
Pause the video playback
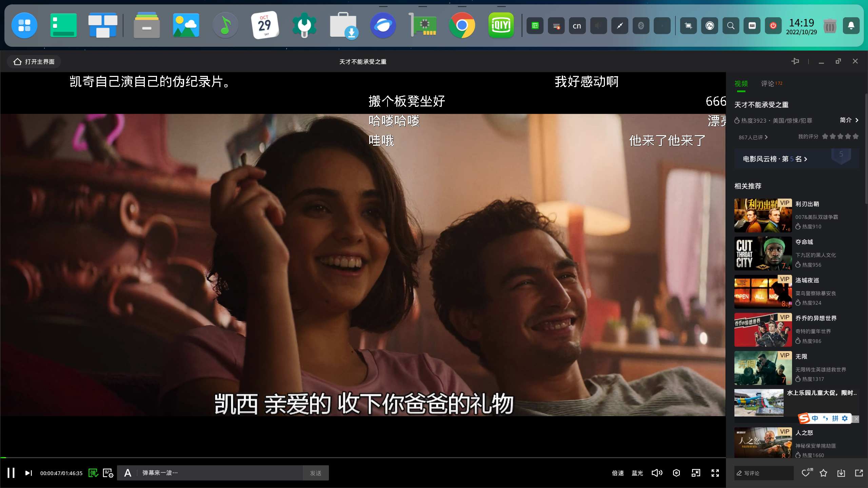tap(11, 473)
